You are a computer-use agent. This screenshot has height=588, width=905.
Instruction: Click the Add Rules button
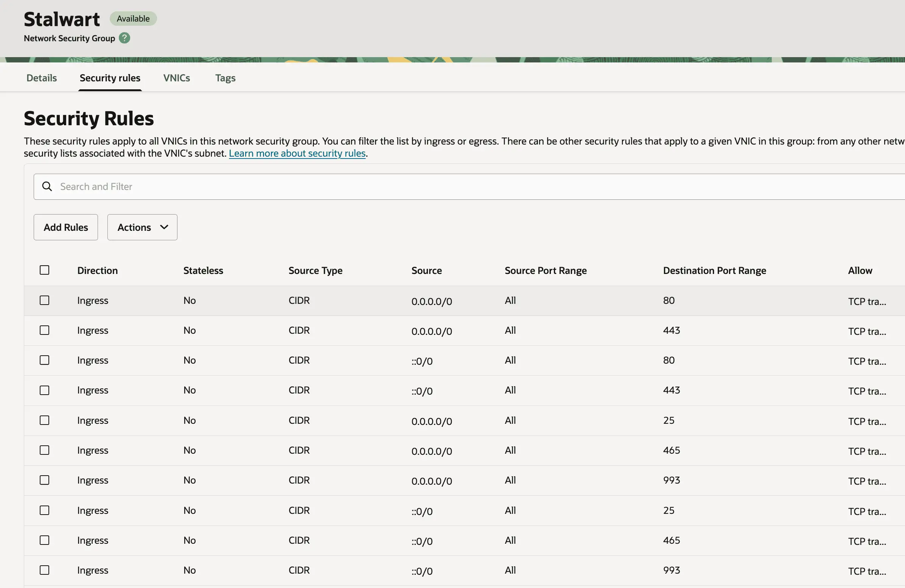[x=66, y=227]
